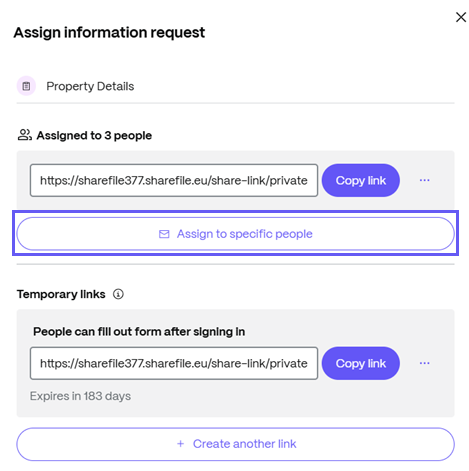Click the people icon beside Assigned heading
This screenshot has height=471, width=469.
[x=25, y=135]
